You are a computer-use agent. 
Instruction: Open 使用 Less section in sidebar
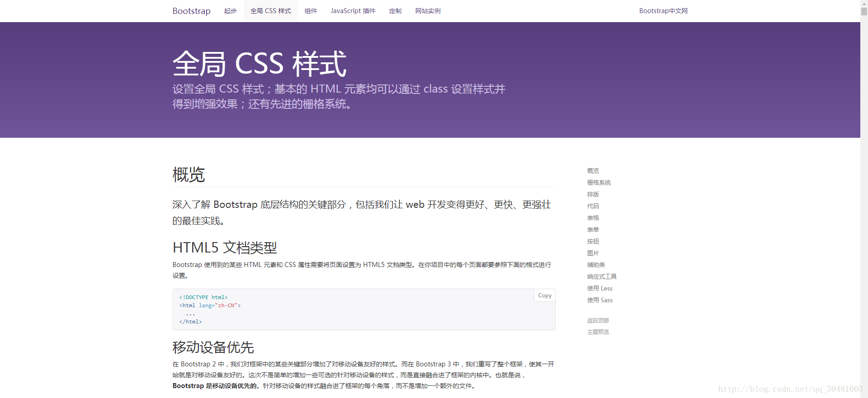[x=600, y=288]
